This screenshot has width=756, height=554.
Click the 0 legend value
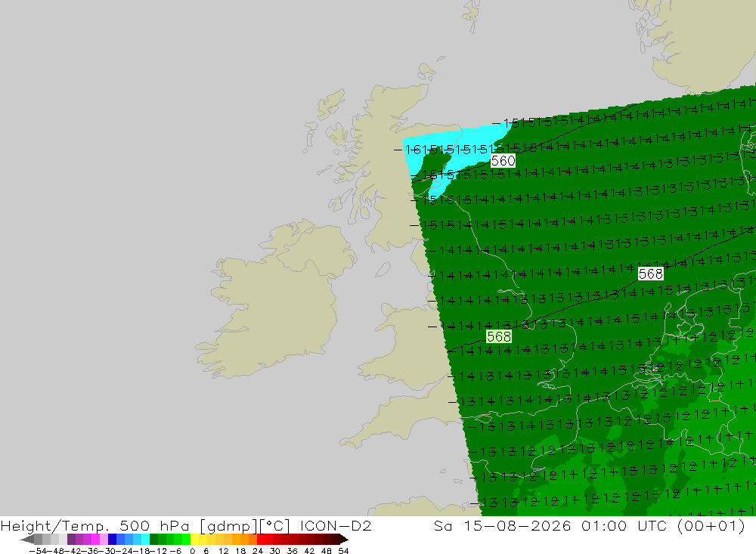pos(192,551)
